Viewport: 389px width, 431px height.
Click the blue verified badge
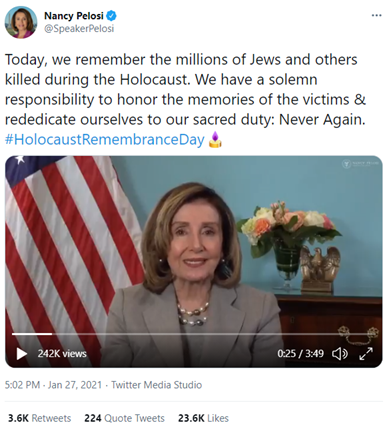pyautogui.click(x=111, y=15)
